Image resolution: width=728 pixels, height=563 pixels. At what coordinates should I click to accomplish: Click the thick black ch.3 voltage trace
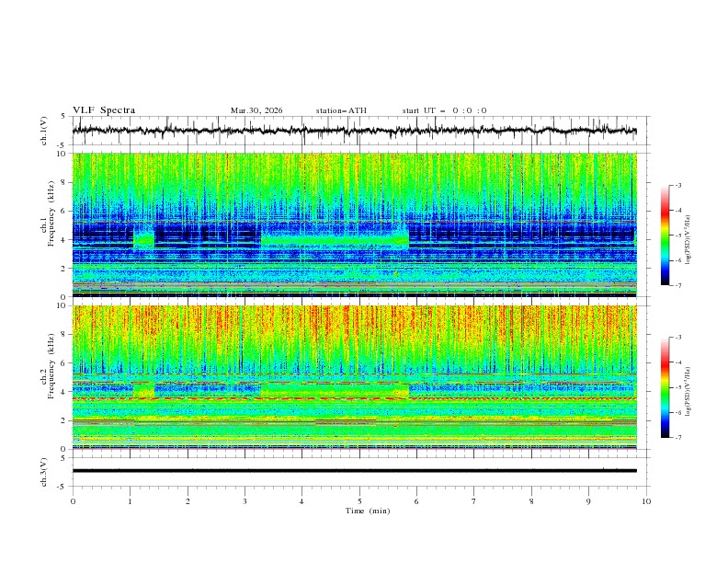click(354, 471)
